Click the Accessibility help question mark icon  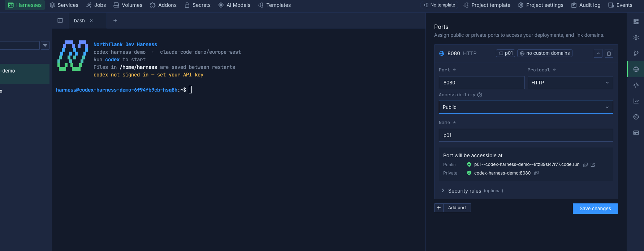point(480,95)
